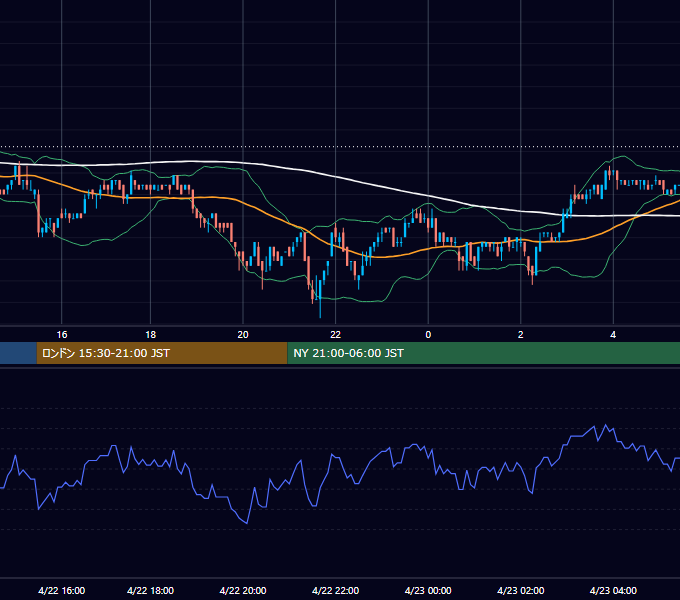680x600 pixels.
Task: Click the 4/22 18:00 date label
Action: 150,590
